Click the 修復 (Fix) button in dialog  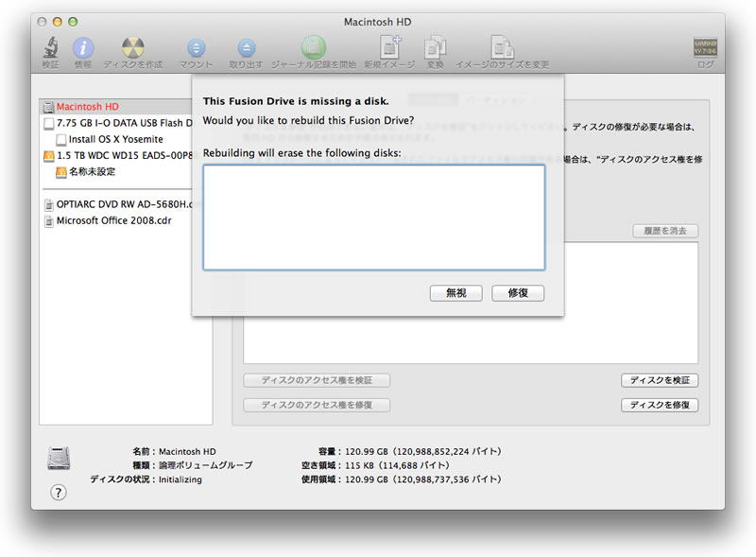pyautogui.click(x=518, y=293)
